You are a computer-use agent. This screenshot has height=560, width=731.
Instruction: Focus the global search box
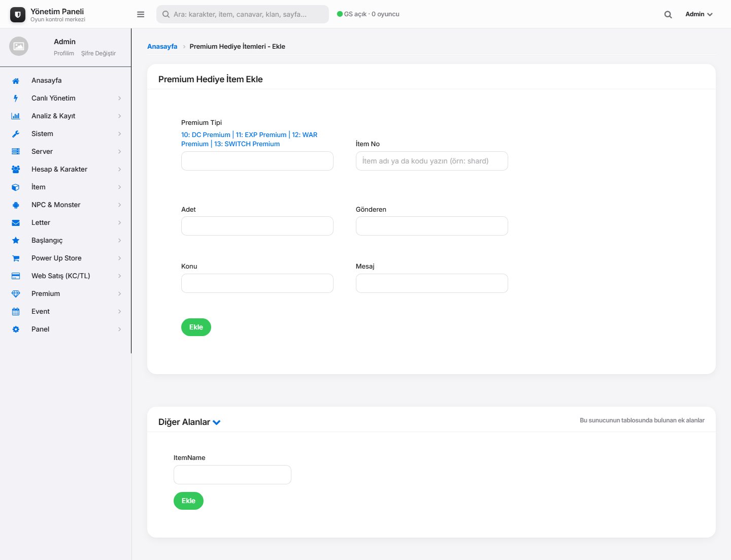pyautogui.click(x=243, y=14)
